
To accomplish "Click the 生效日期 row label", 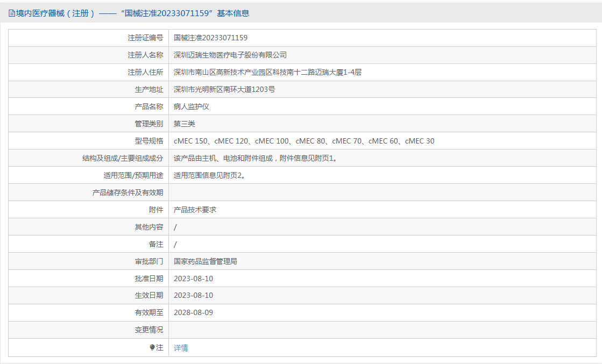I will pos(148,295).
